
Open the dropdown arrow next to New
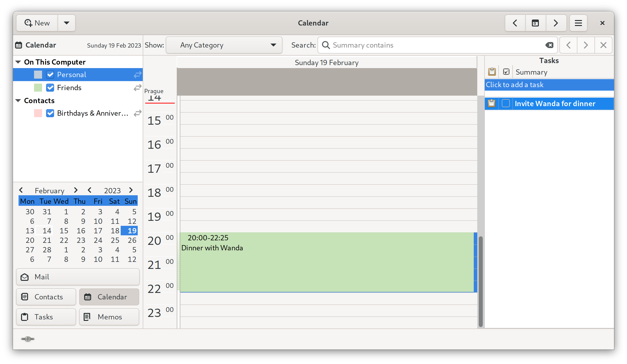point(66,23)
